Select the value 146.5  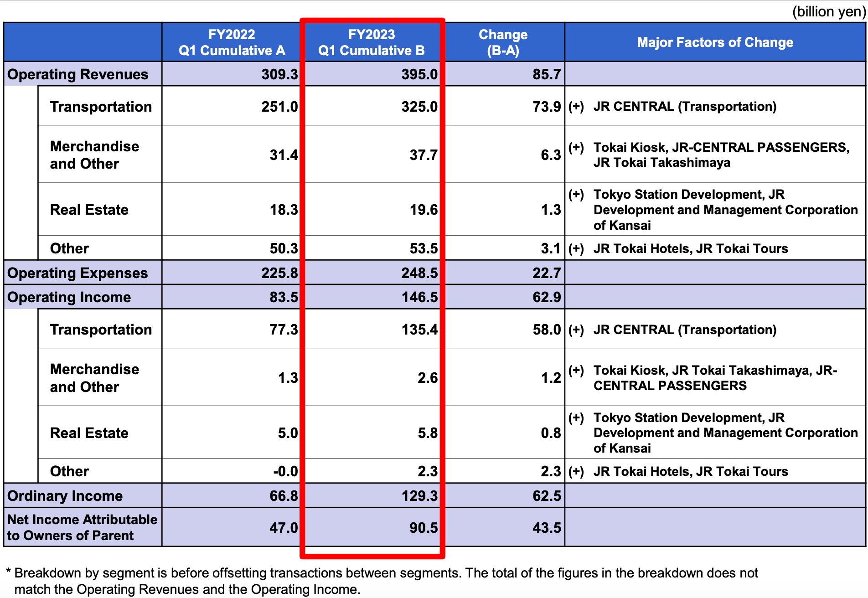(x=419, y=297)
